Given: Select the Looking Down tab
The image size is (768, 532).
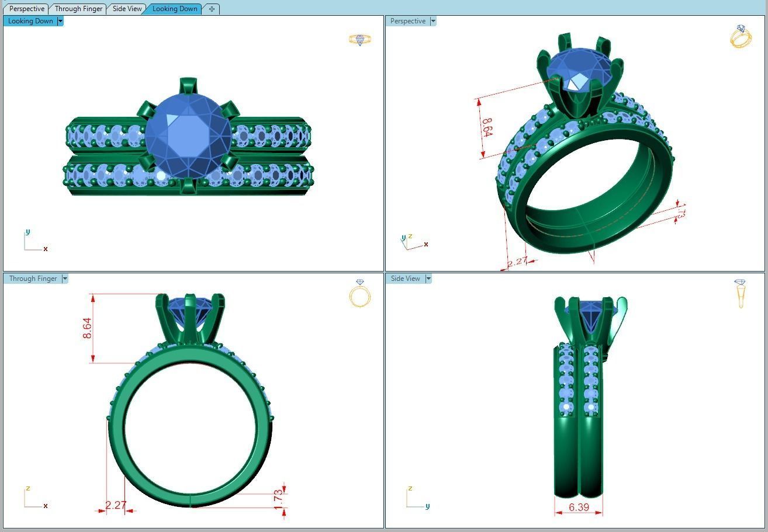Looking at the screenshot, I should 175,9.
